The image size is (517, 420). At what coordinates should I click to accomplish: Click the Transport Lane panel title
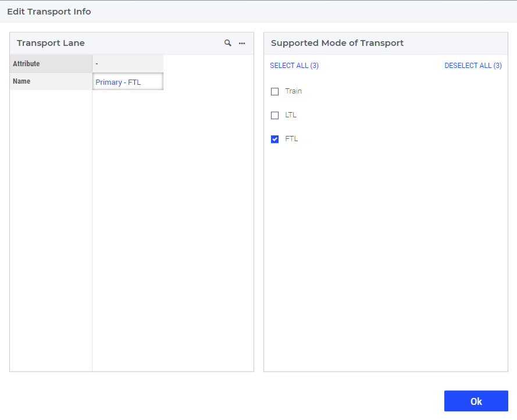[x=51, y=43]
